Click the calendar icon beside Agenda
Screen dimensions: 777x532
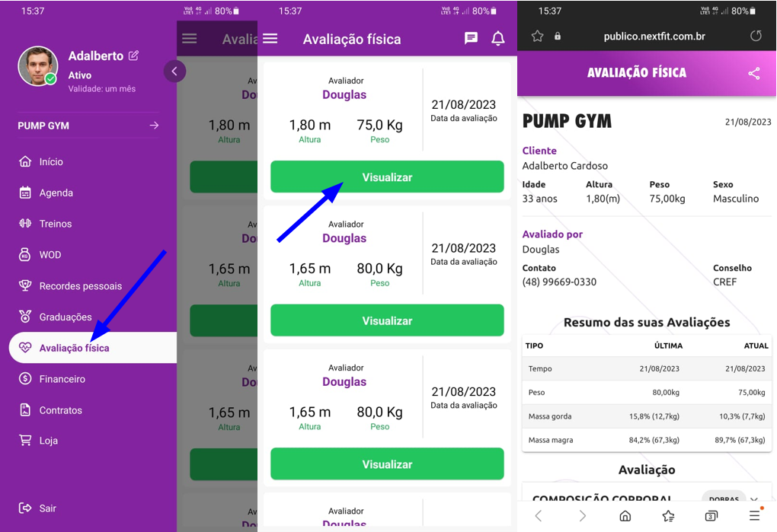pos(25,193)
